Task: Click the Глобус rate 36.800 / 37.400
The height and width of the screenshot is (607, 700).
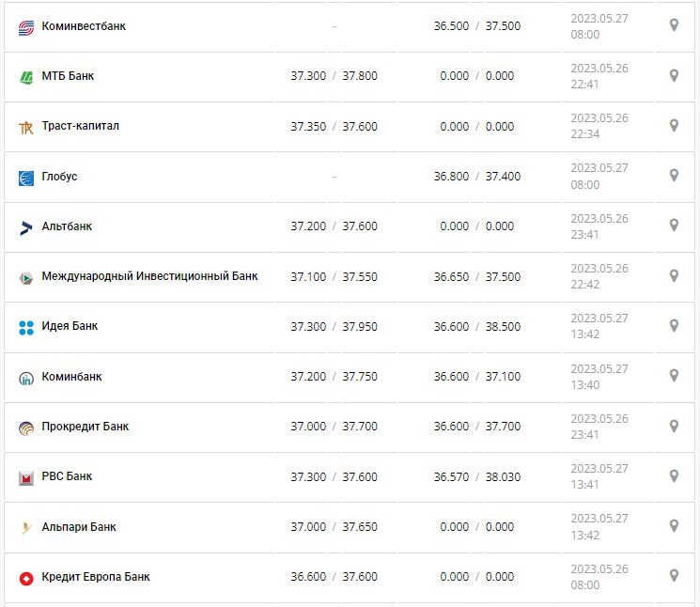Action: pos(476,176)
